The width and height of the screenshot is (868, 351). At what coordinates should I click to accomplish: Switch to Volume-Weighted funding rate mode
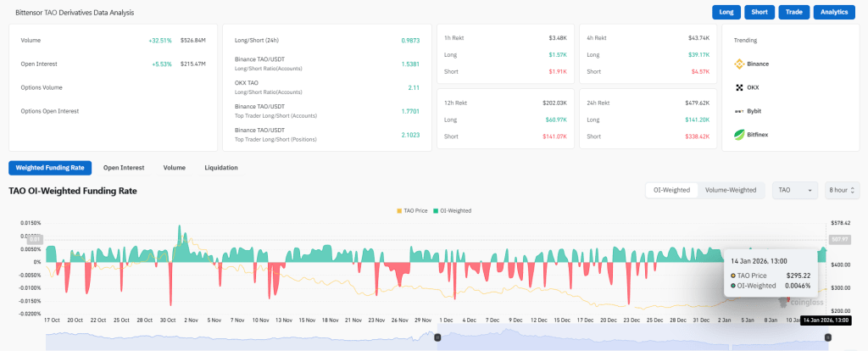731,190
